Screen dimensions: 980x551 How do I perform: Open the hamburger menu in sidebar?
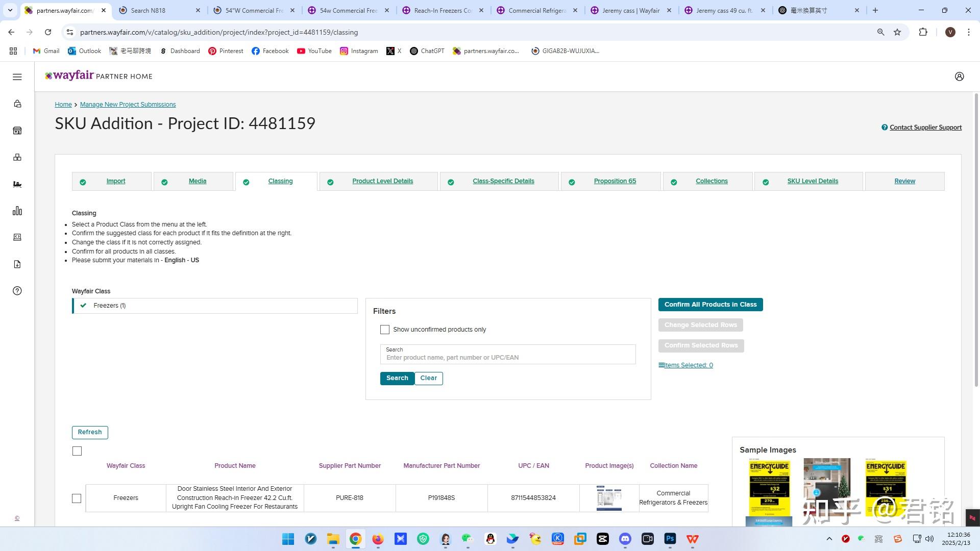point(17,77)
